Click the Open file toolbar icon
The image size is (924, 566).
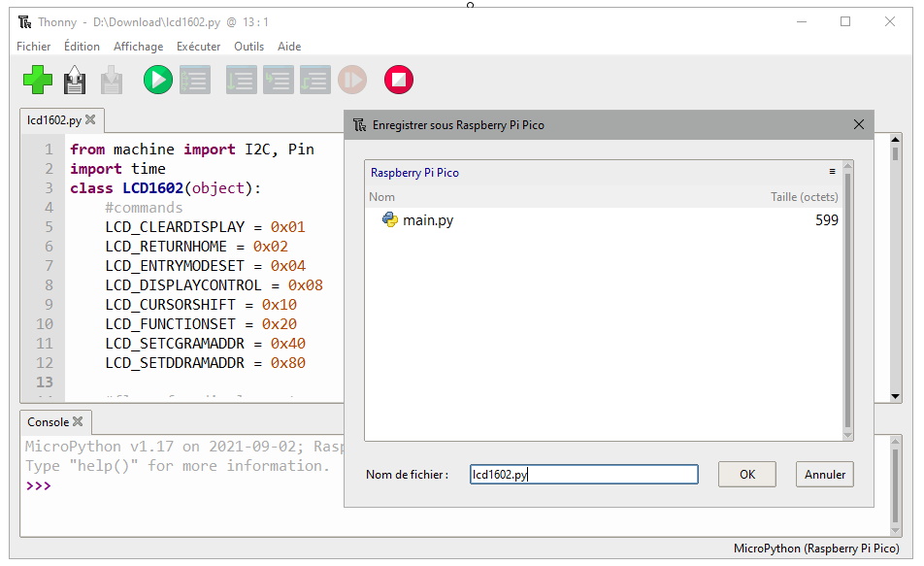tap(75, 80)
